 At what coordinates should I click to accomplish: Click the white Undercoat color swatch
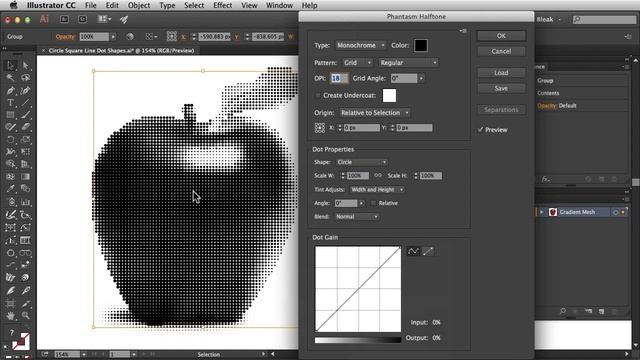[x=389, y=96]
